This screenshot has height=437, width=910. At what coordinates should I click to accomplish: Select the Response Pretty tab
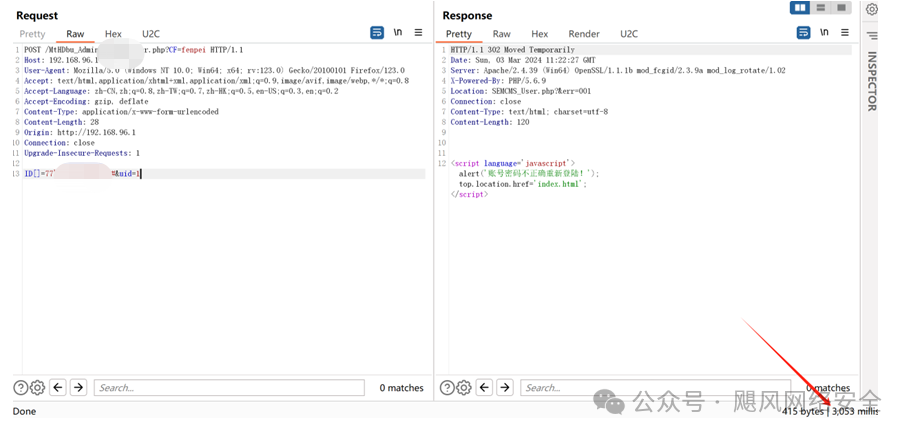point(458,34)
